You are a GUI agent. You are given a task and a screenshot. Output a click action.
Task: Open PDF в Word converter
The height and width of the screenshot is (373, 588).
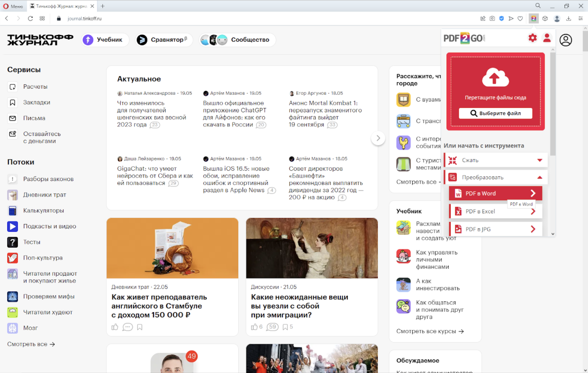495,193
